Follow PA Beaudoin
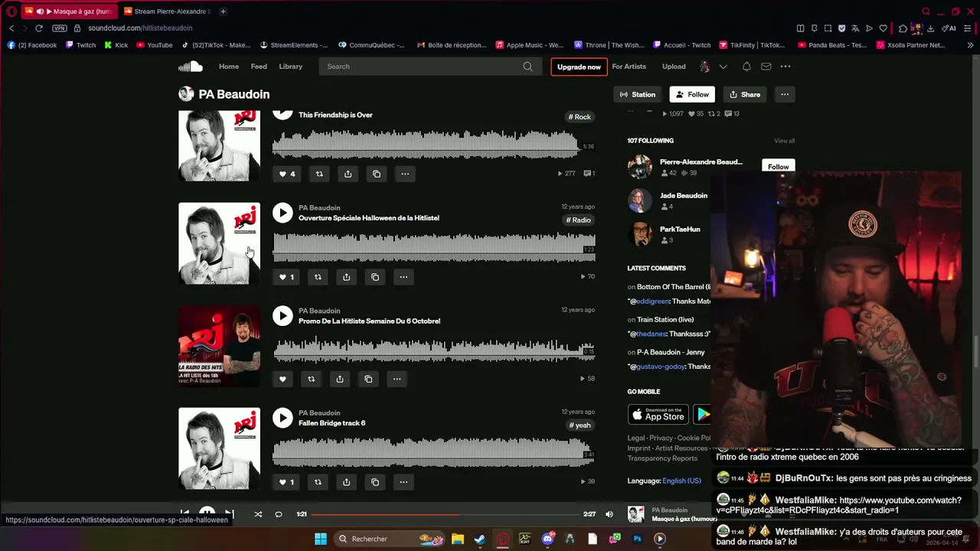 pos(692,94)
